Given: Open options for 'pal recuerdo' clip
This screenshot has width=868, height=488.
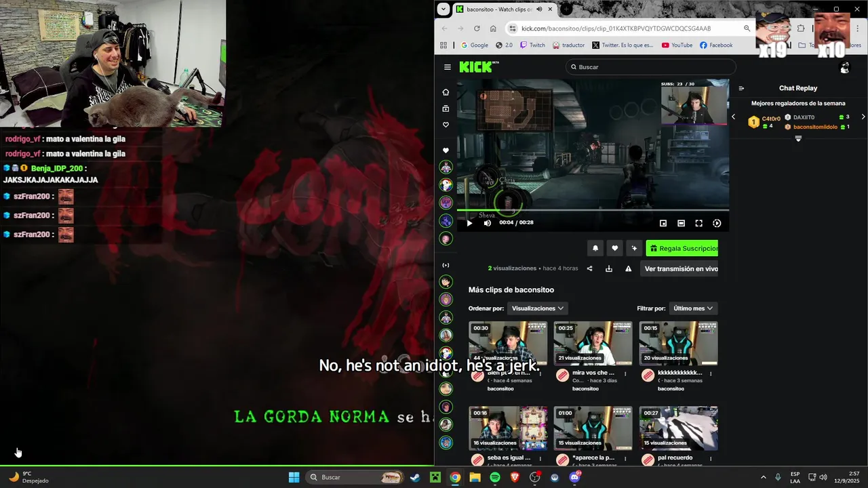Looking at the screenshot, I should tap(711, 459).
